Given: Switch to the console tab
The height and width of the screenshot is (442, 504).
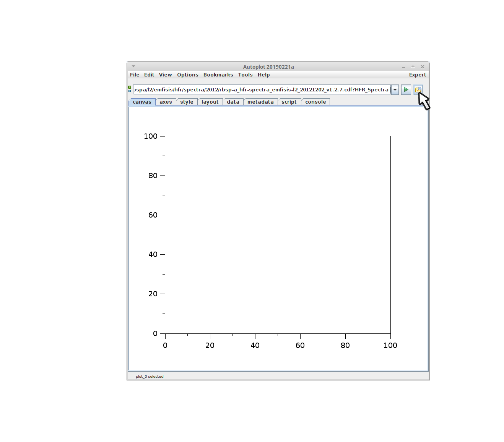Looking at the screenshot, I should [315, 102].
